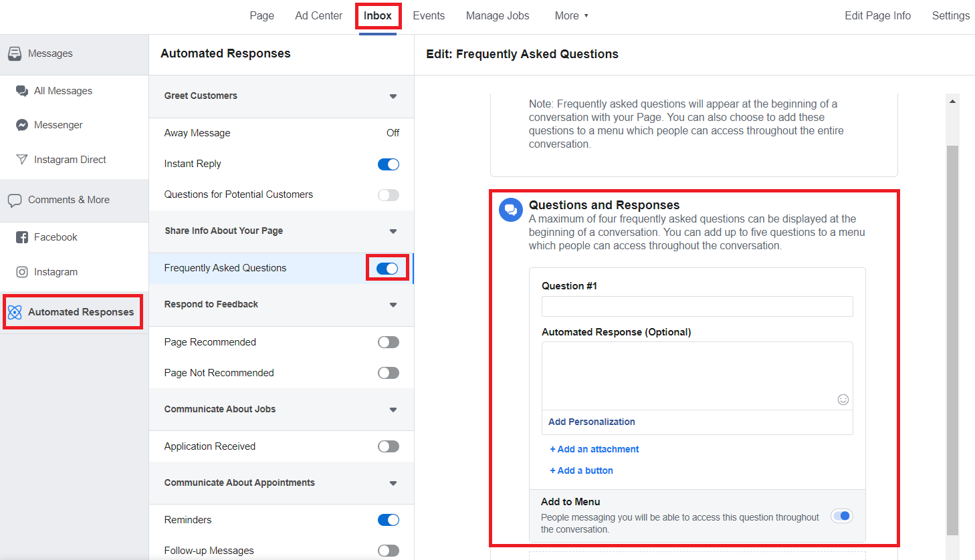Click the Comments & More speech bubble icon
Image resolution: width=975 pixels, height=560 pixels.
point(15,200)
